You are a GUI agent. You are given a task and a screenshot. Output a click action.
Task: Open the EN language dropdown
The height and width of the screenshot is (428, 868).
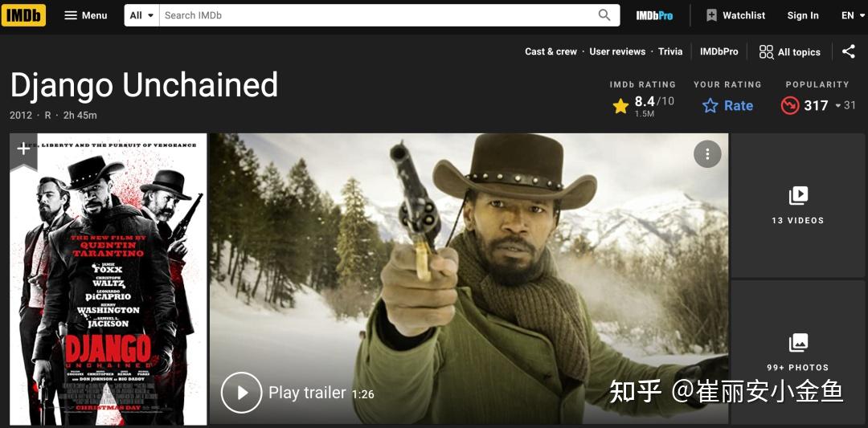pos(853,15)
